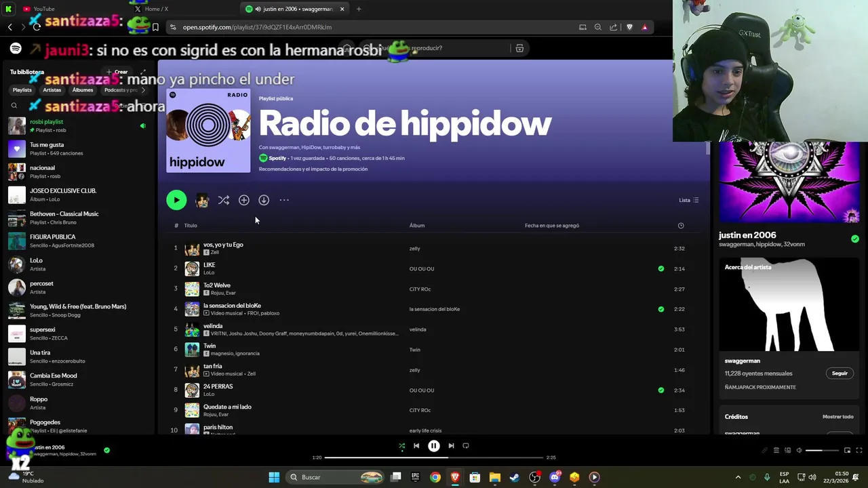Toggle saved check in bottom now-playing bar
Image resolution: width=868 pixels, height=488 pixels.
coord(106,450)
